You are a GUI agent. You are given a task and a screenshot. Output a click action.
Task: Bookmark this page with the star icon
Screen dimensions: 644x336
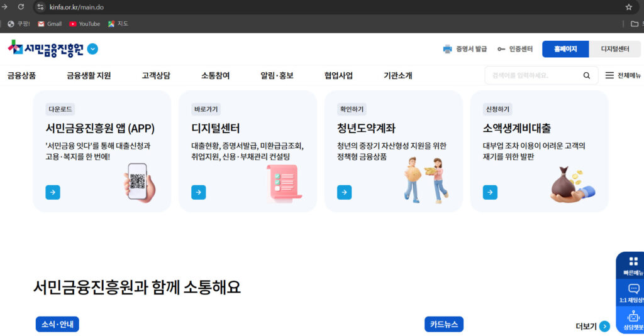click(628, 7)
